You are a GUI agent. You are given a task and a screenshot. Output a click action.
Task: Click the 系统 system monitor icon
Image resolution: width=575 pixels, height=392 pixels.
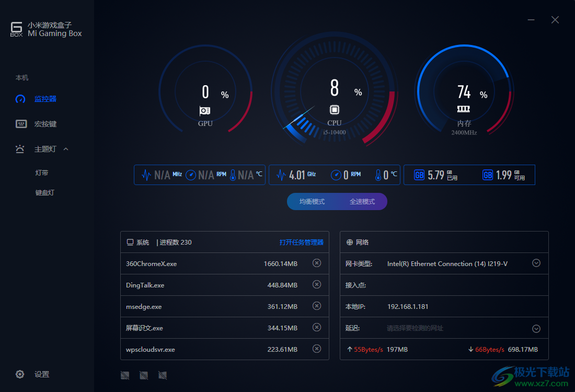130,243
